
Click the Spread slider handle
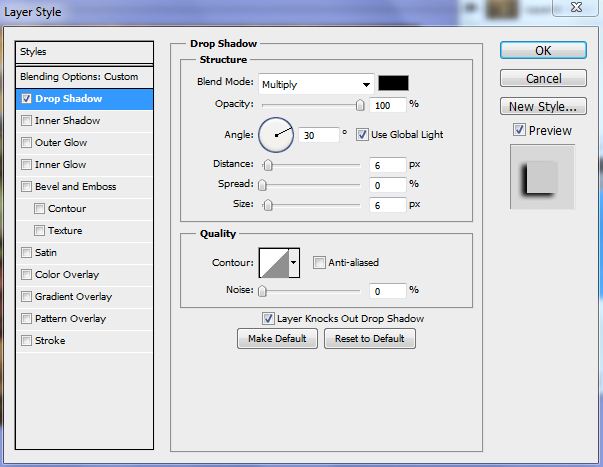coord(262,185)
